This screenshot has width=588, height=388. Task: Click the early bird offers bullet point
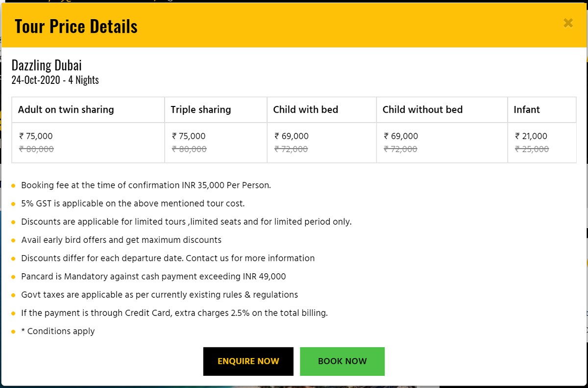click(x=121, y=240)
